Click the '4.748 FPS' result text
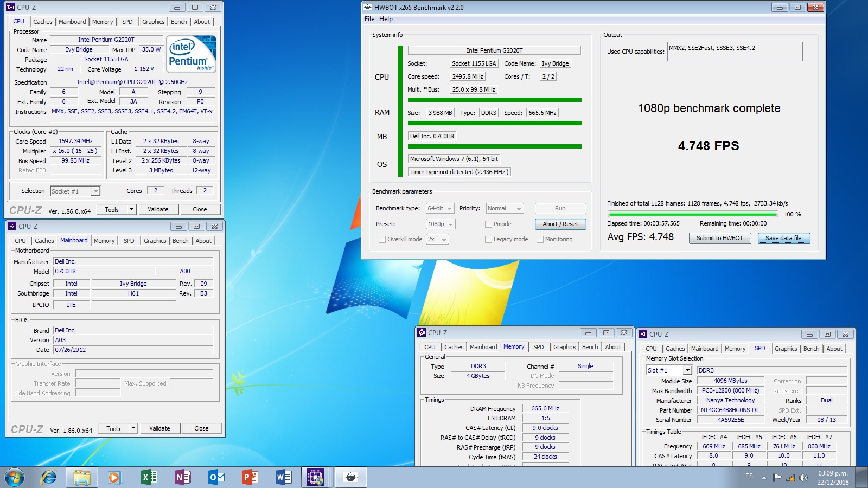Screen dimensions: 868x488 click(708, 146)
